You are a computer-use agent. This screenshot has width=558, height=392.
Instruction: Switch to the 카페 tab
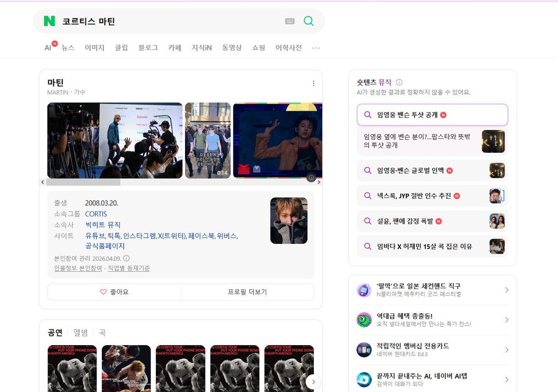pyautogui.click(x=175, y=48)
